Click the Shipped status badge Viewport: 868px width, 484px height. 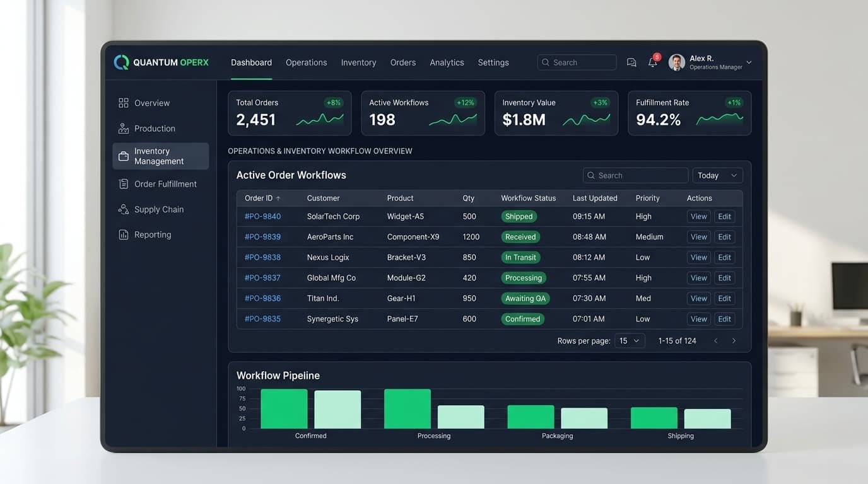(x=519, y=216)
